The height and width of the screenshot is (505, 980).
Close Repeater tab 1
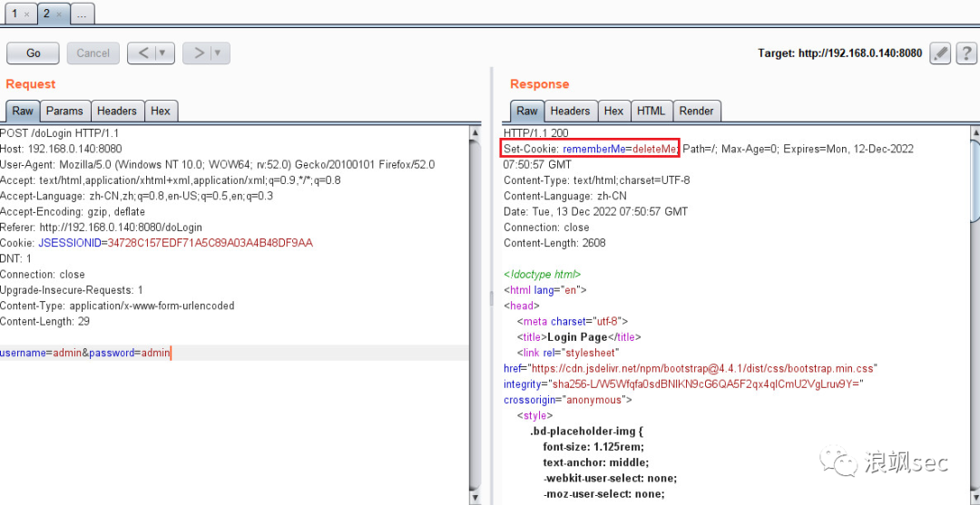tap(27, 14)
